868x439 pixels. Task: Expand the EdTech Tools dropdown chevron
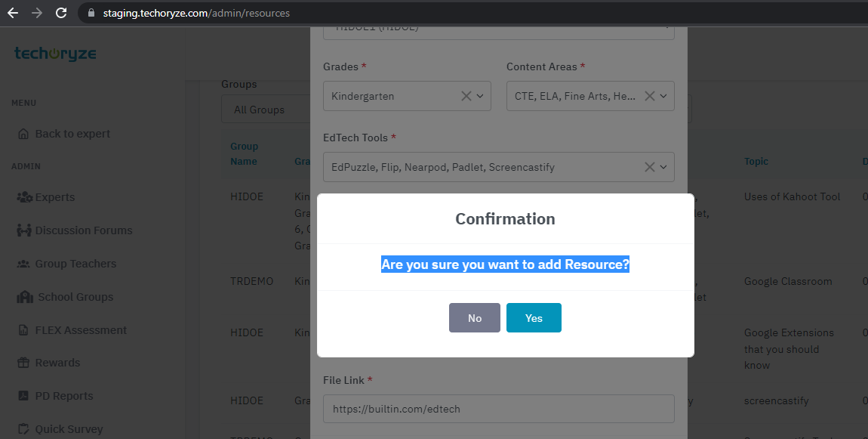click(663, 167)
